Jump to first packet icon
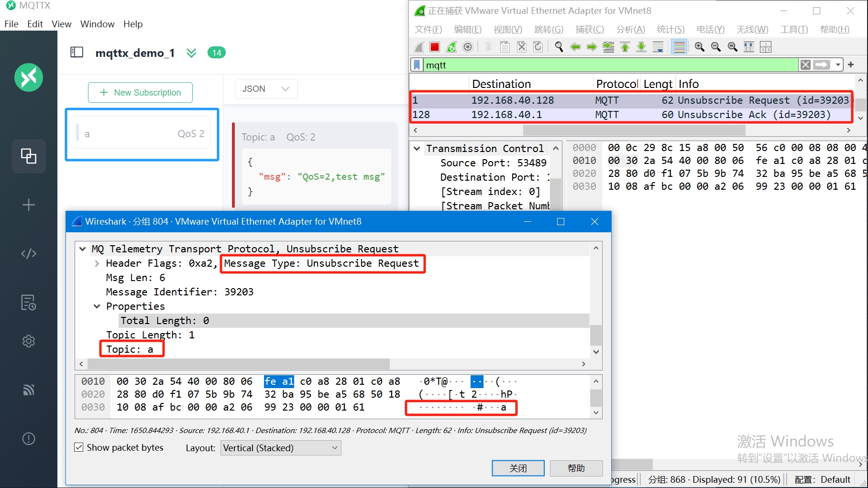 pos(625,47)
